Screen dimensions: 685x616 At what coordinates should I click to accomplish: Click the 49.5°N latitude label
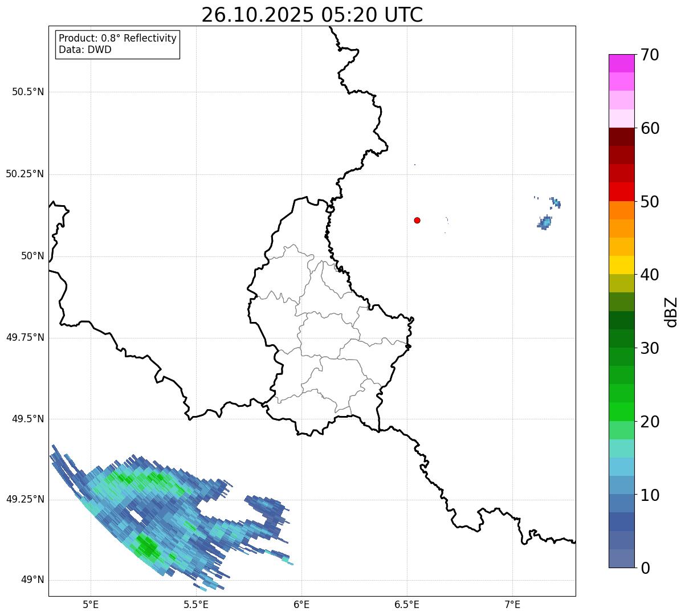[x=28, y=419]
